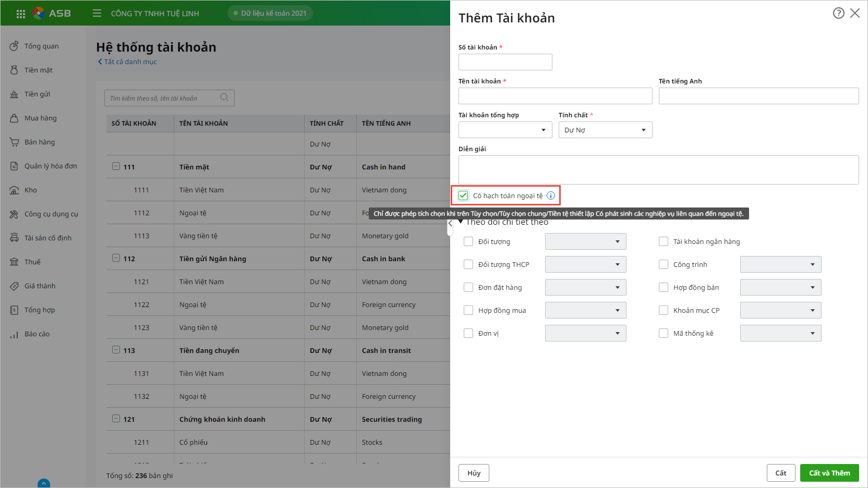Click the search magnifier icon
The image size is (868, 488).
pos(224,97)
